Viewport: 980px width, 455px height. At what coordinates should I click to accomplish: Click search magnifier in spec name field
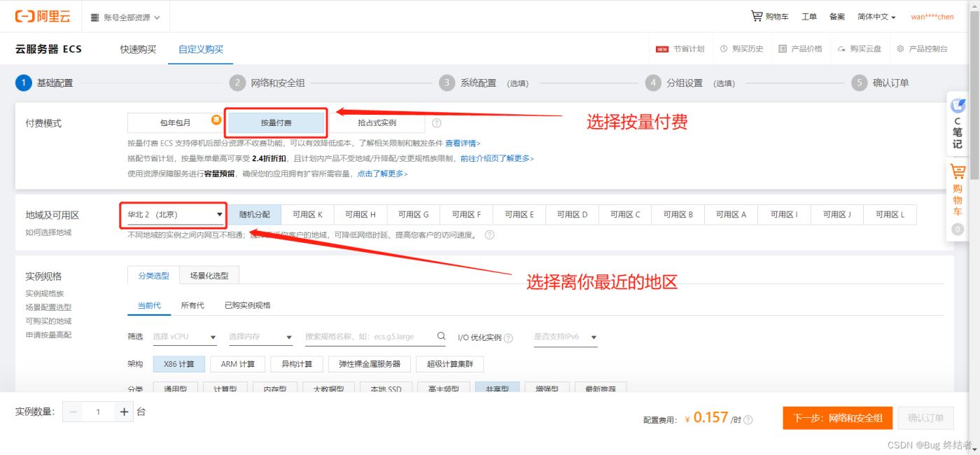click(x=441, y=337)
